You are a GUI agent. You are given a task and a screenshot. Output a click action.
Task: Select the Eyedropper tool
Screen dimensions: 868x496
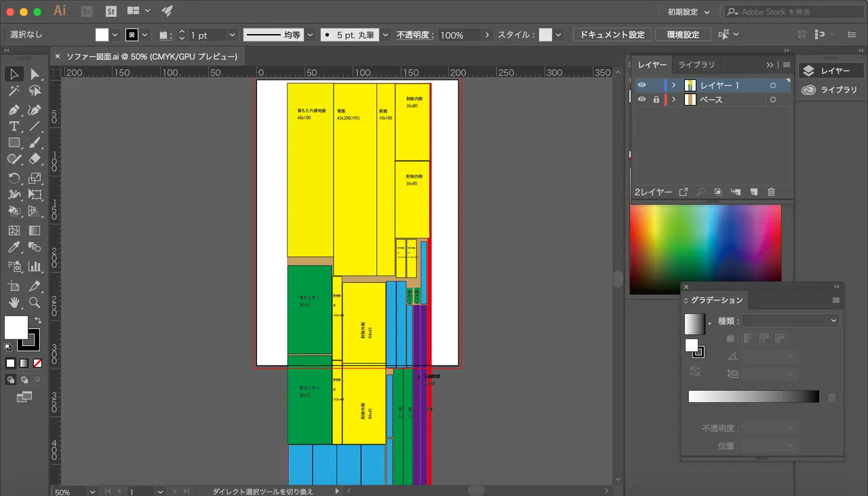14,248
